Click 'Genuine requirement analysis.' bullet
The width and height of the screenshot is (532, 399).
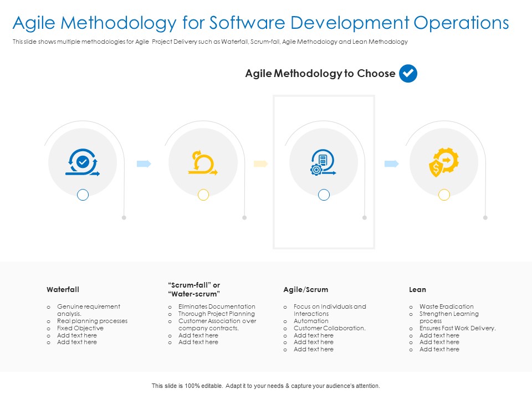[88, 310]
